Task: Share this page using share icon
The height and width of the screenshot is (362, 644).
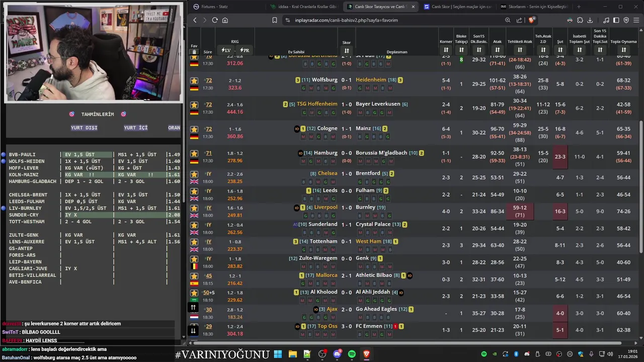Action: point(519,20)
